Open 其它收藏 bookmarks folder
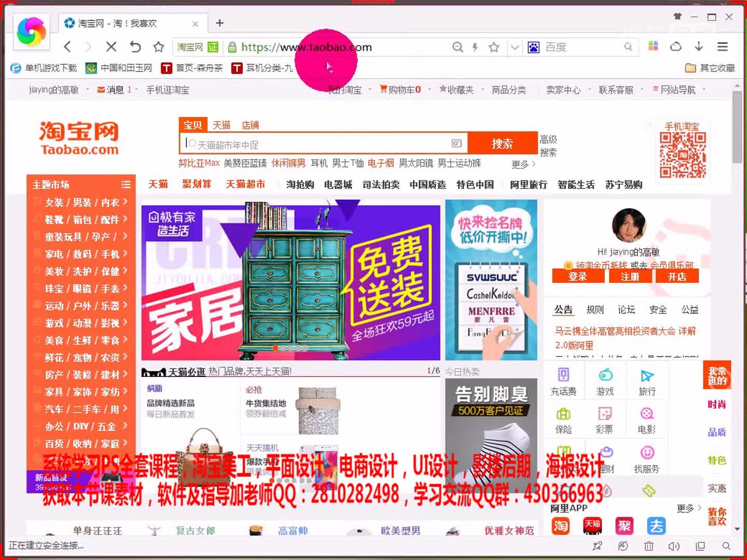747x560 pixels. (710, 68)
